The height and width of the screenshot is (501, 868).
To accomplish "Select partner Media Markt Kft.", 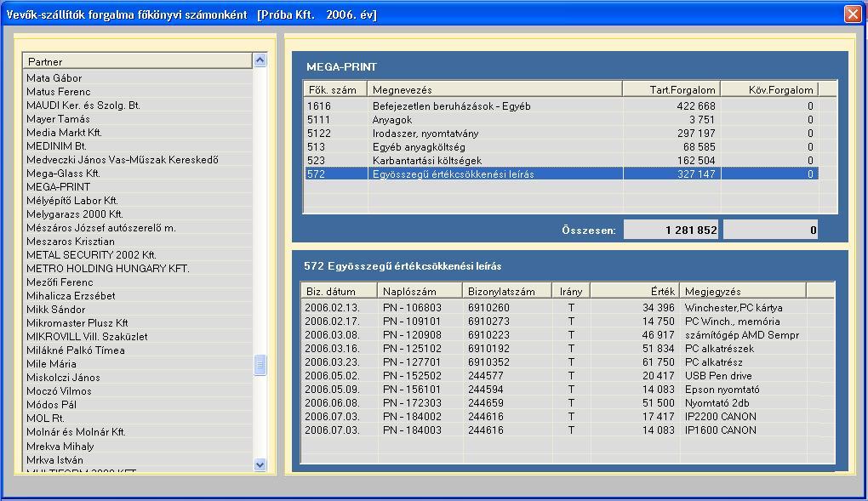I will click(x=137, y=133).
